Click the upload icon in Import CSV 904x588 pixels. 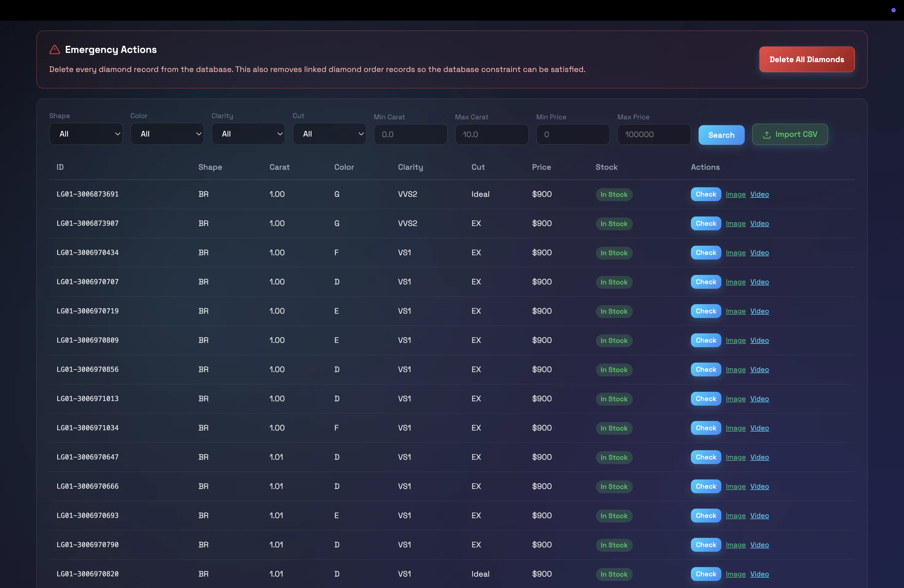coord(767,135)
